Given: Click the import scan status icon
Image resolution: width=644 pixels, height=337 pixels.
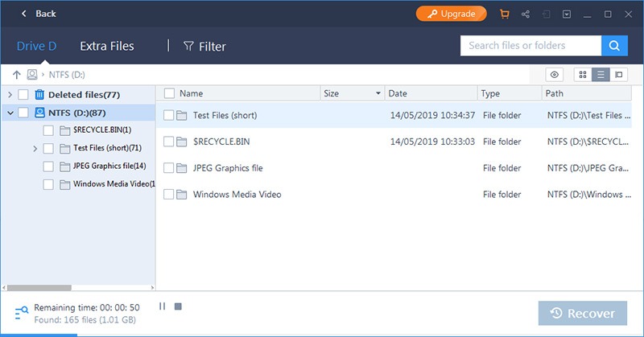Looking at the screenshot, I should [547, 14].
